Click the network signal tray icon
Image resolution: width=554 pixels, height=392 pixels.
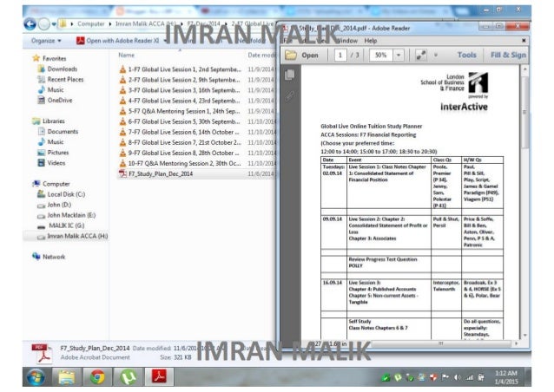[x=469, y=377]
